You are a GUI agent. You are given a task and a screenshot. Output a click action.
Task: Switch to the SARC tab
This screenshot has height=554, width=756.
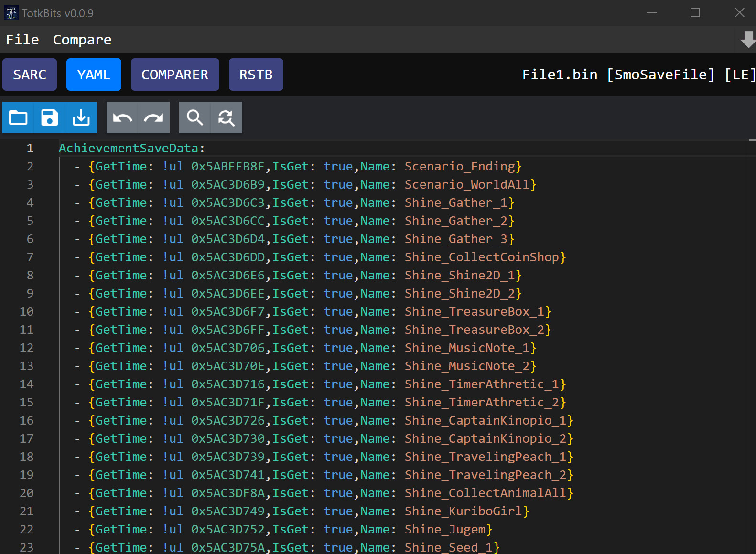[30, 75]
